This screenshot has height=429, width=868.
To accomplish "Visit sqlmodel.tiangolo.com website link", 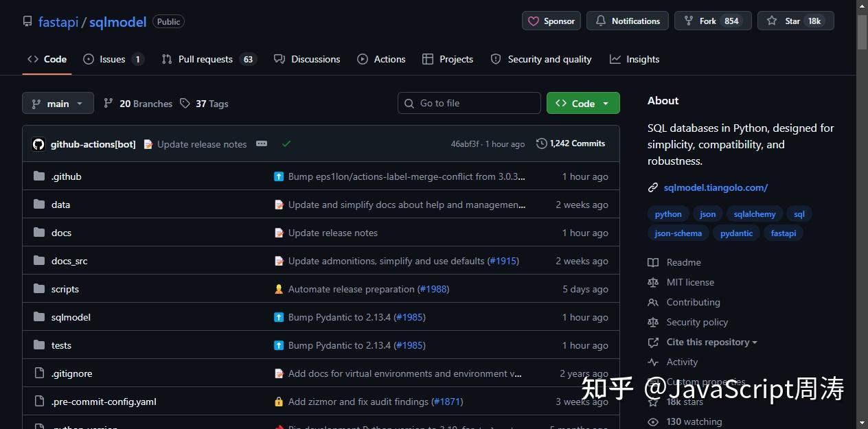I will pos(716,187).
